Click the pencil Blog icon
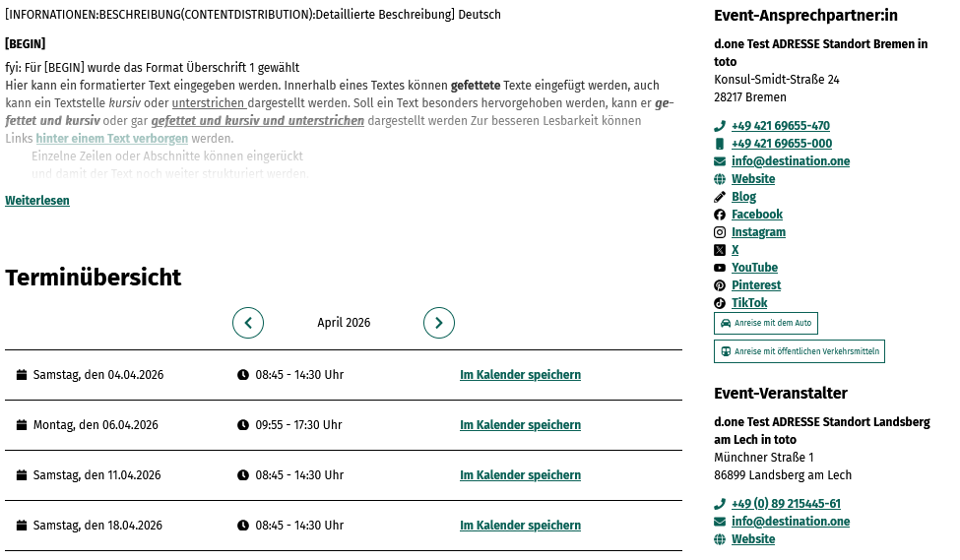960x560 pixels. point(720,197)
